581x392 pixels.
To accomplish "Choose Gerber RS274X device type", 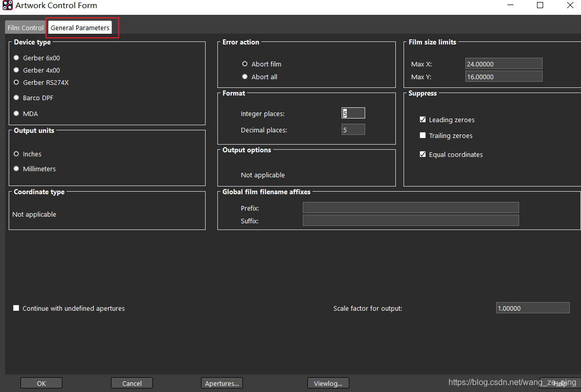I will point(16,82).
